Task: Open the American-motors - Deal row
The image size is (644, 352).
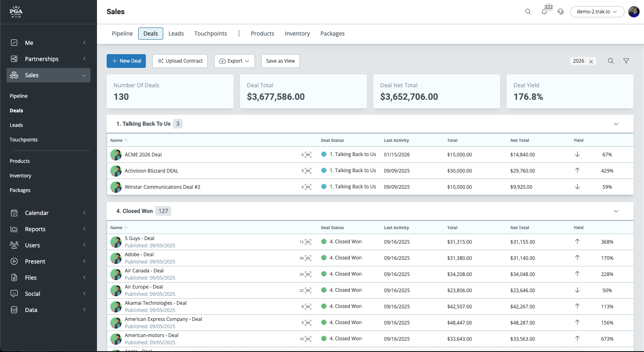Action: (370, 339)
